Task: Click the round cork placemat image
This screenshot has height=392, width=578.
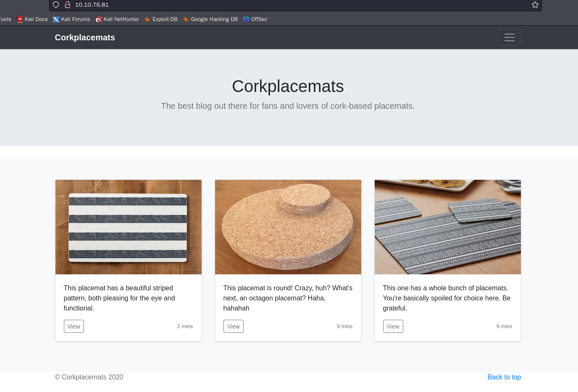Action: click(x=288, y=227)
